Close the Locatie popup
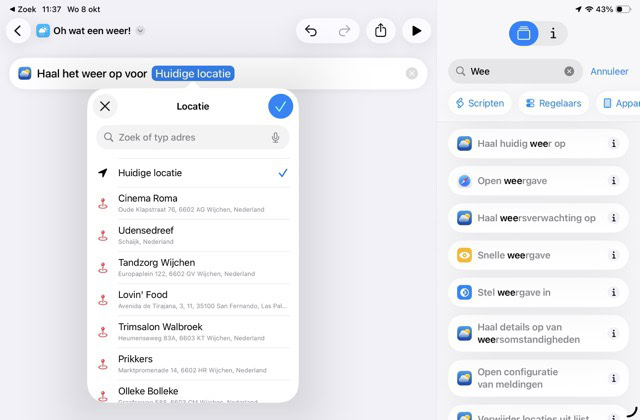Image resolution: width=640 pixels, height=420 pixels. (105, 106)
